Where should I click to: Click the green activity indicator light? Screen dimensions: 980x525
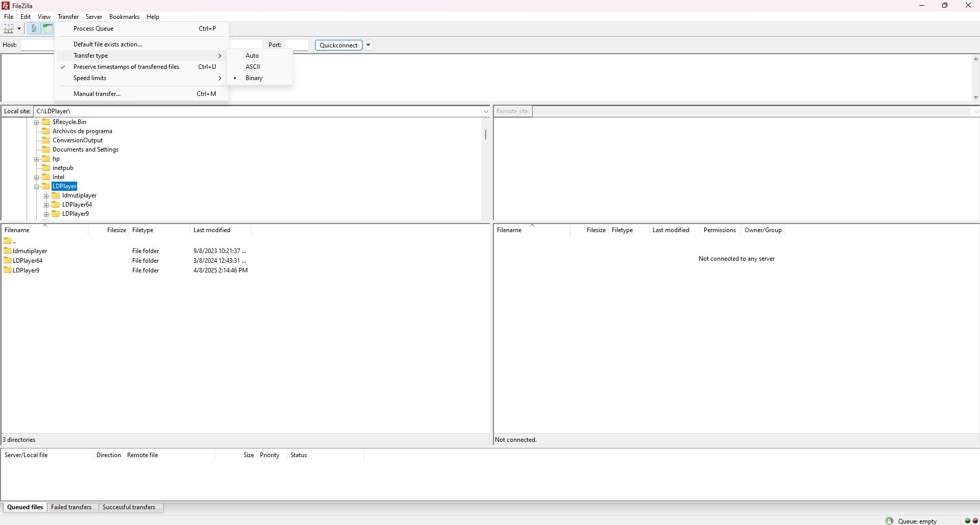[x=968, y=521]
